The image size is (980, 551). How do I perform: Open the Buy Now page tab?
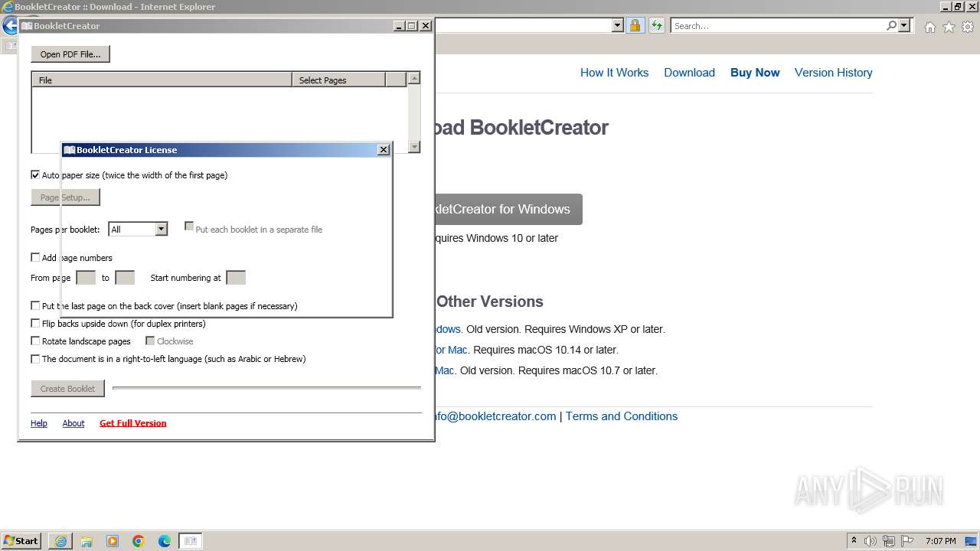pyautogui.click(x=755, y=73)
